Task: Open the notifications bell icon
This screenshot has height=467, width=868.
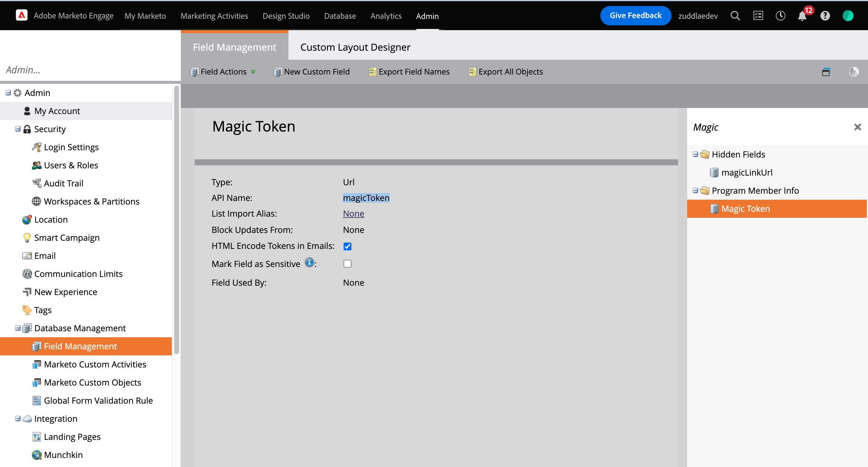Action: coord(802,16)
